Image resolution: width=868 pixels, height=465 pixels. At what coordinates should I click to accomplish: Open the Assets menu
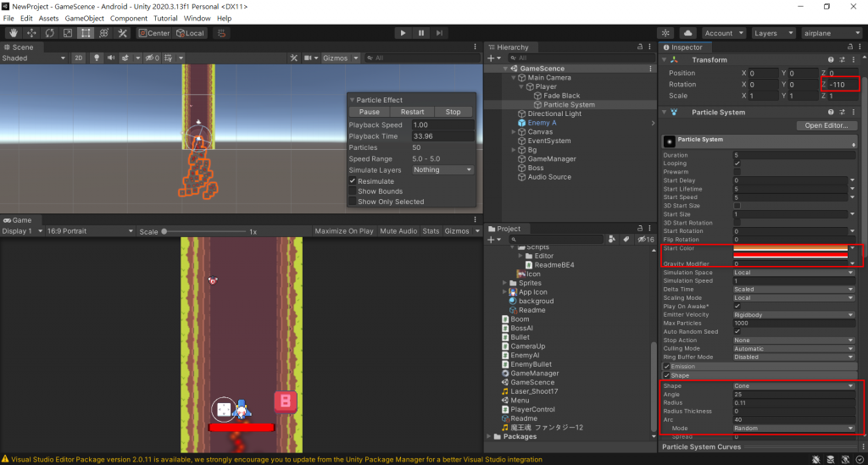click(x=48, y=19)
